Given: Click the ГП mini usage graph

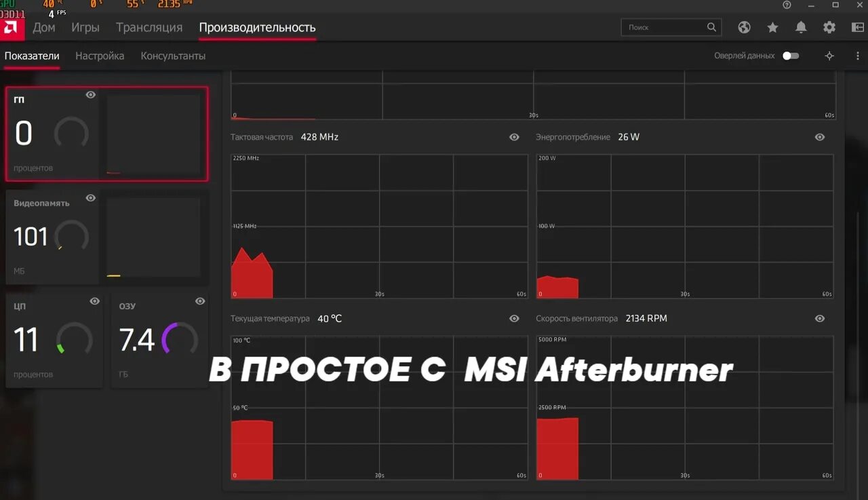Looking at the screenshot, I should tap(154, 134).
